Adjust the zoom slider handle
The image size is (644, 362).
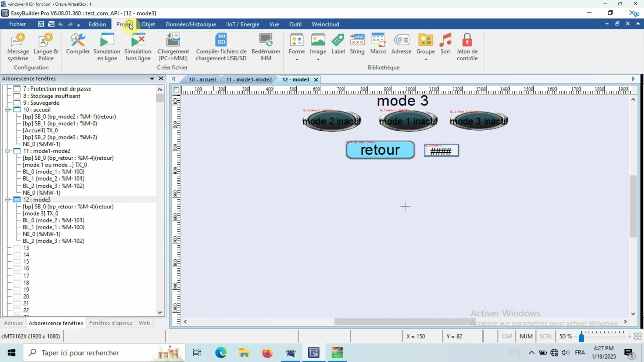[x=581, y=337]
